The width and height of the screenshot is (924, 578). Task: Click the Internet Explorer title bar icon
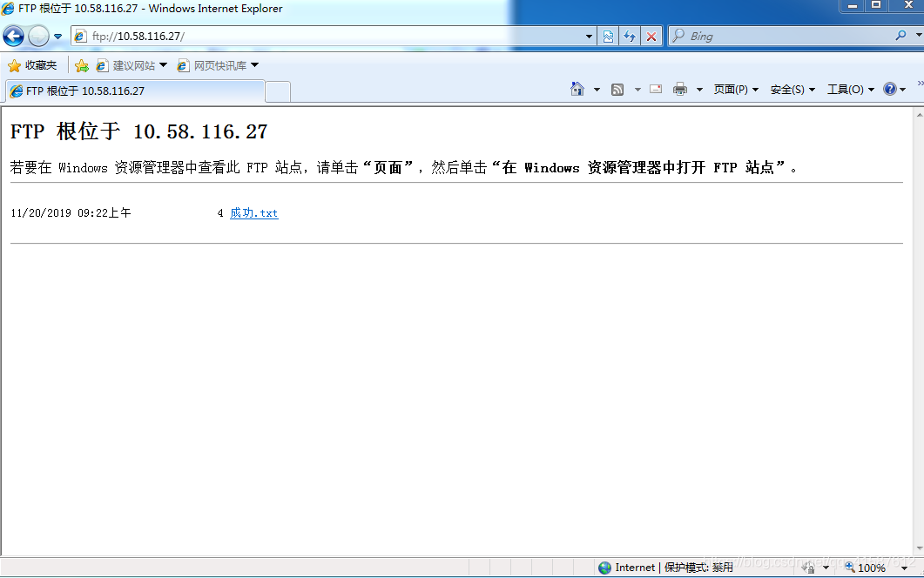[8, 8]
